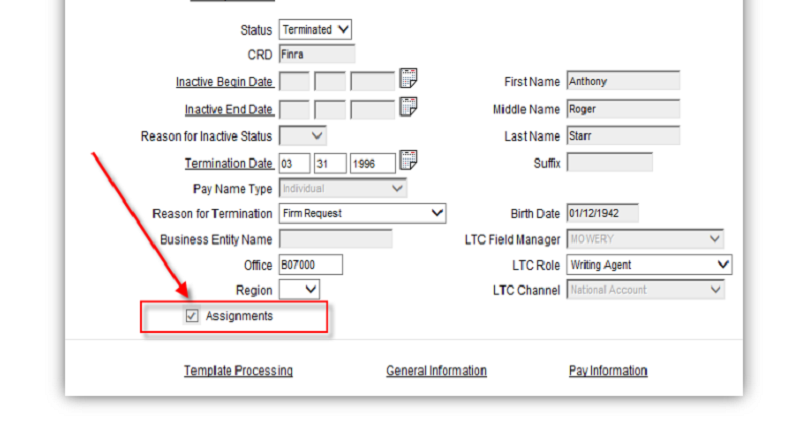
Task: Select the Office field containing B07000
Action: (x=311, y=265)
